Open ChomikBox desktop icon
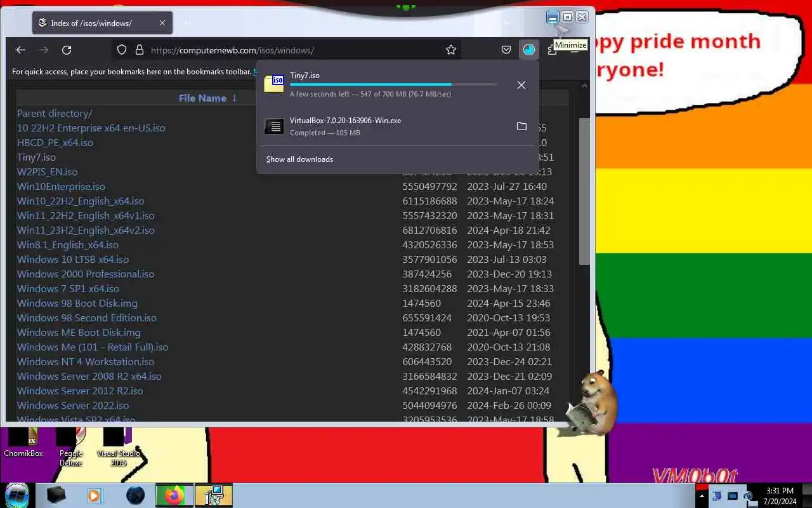Image resolution: width=812 pixels, height=508 pixels. (23, 443)
